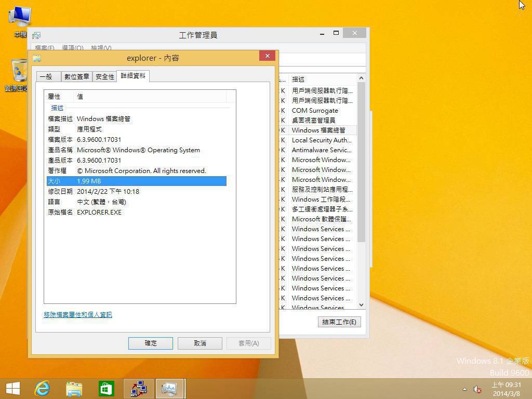This screenshot has width=532, height=399.
Task: Click the muted volume tray icon
Action: 477,390
